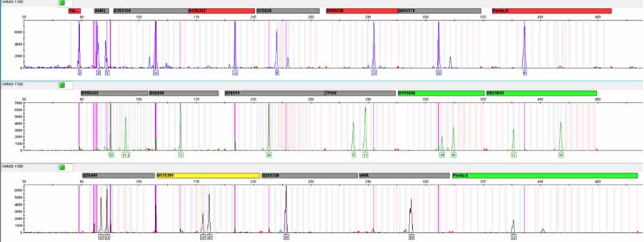The height and width of the screenshot is (242, 644).
Task: Click the D7S820 marker header bar
Action: click(x=288, y=11)
